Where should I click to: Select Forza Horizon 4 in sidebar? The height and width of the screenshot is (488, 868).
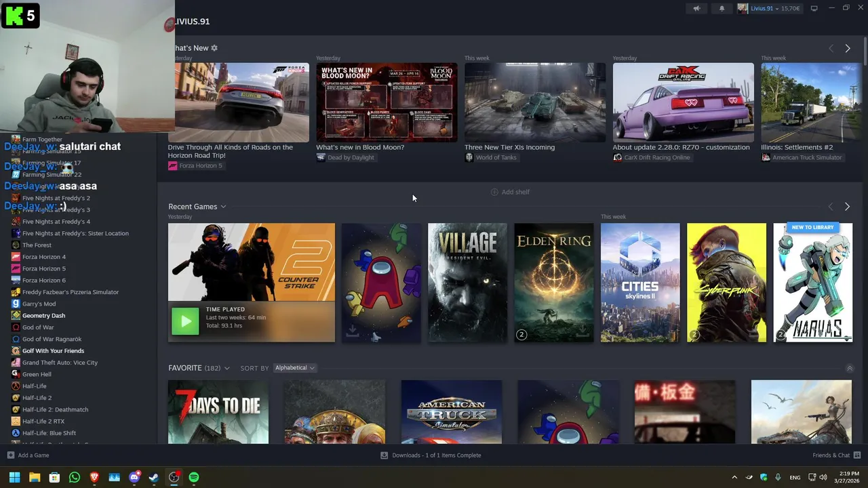click(x=44, y=257)
